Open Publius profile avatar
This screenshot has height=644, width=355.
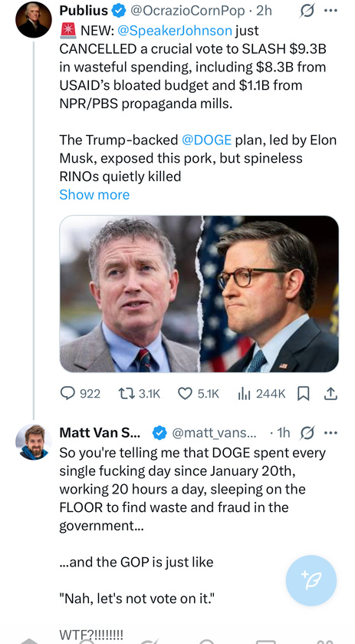coord(34,20)
